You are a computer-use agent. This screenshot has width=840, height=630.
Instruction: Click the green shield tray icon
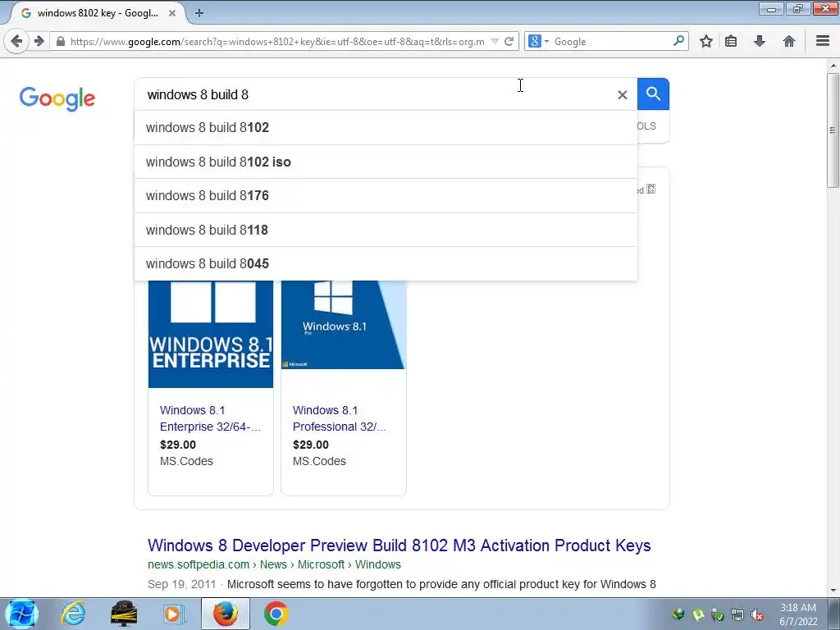(x=717, y=615)
